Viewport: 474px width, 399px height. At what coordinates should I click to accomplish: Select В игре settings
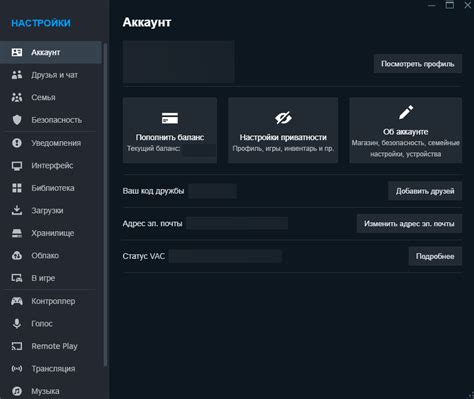click(x=51, y=278)
